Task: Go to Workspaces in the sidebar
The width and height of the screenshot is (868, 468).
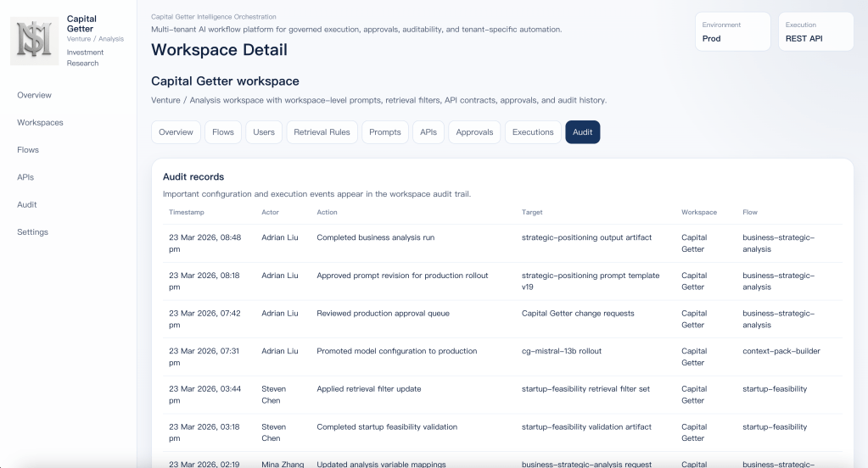Action: pyautogui.click(x=40, y=122)
